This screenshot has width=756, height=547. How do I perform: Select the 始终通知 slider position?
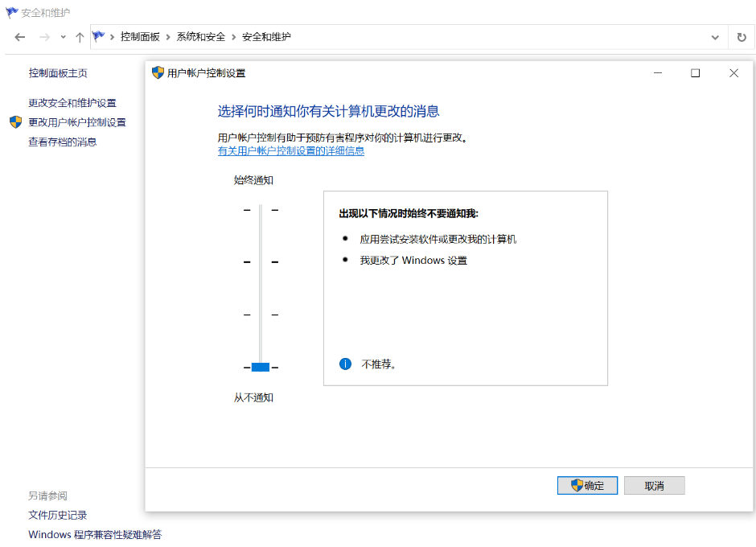point(260,209)
